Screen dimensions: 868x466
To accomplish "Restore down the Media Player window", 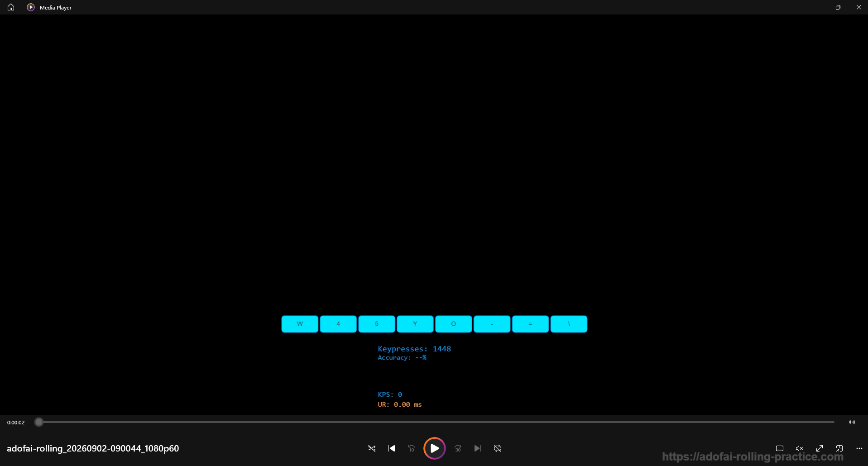I will (x=838, y=7).
